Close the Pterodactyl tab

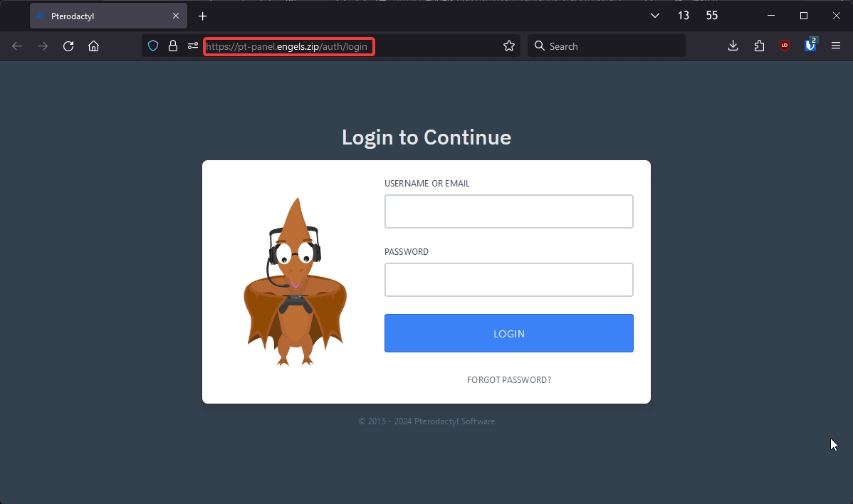click(176, 16)
